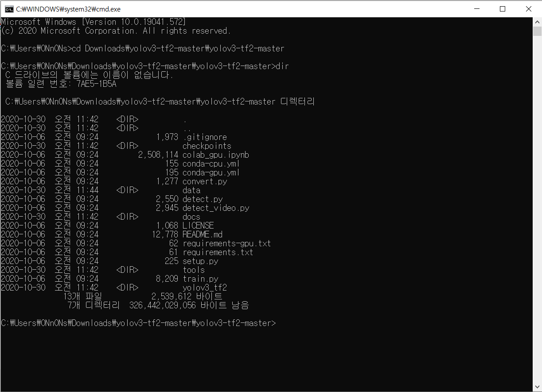Click free space value 326,442,029,056
Viewport: 542px width, 392px height.
[x=163, y=306]
